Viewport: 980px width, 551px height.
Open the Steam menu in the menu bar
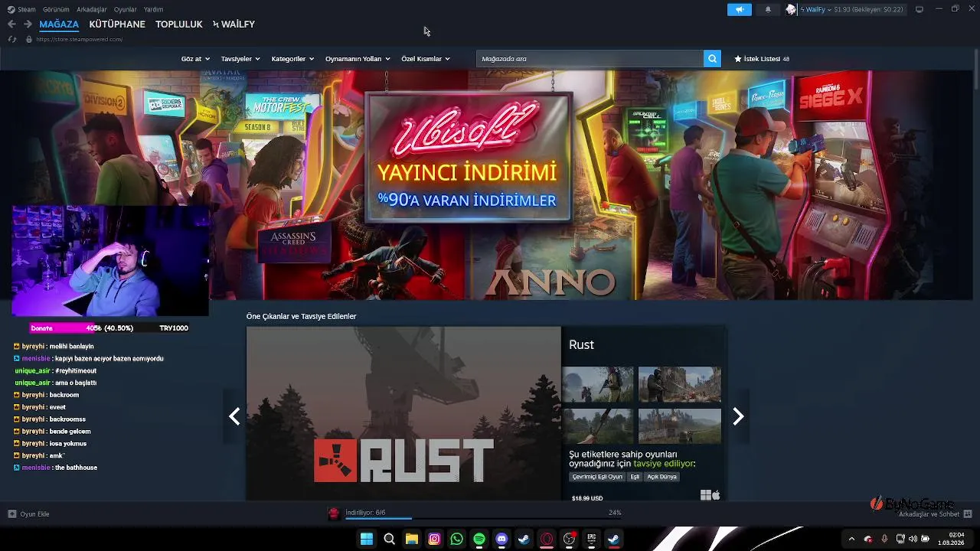point(22,9)
